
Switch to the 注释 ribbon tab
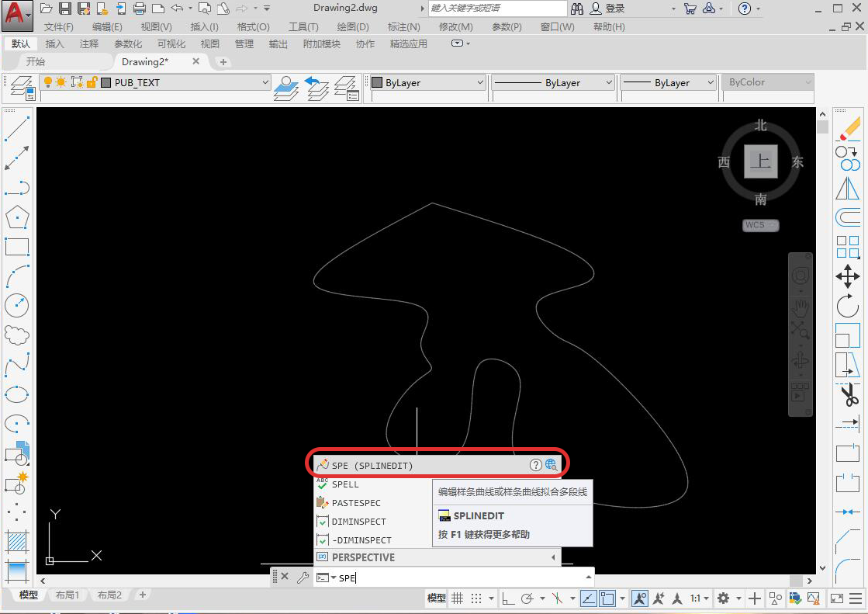tap(88, 43)
